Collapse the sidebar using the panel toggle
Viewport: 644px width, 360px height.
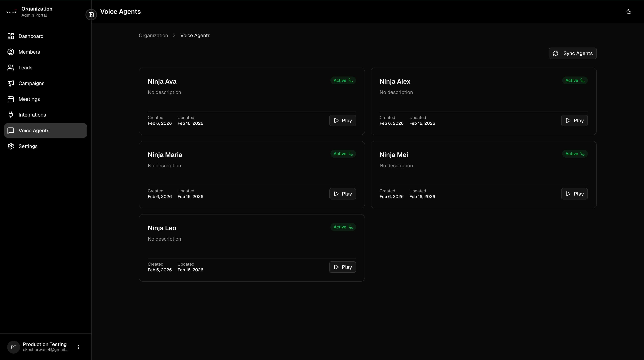pyautogui.click(x=91, y=14)
